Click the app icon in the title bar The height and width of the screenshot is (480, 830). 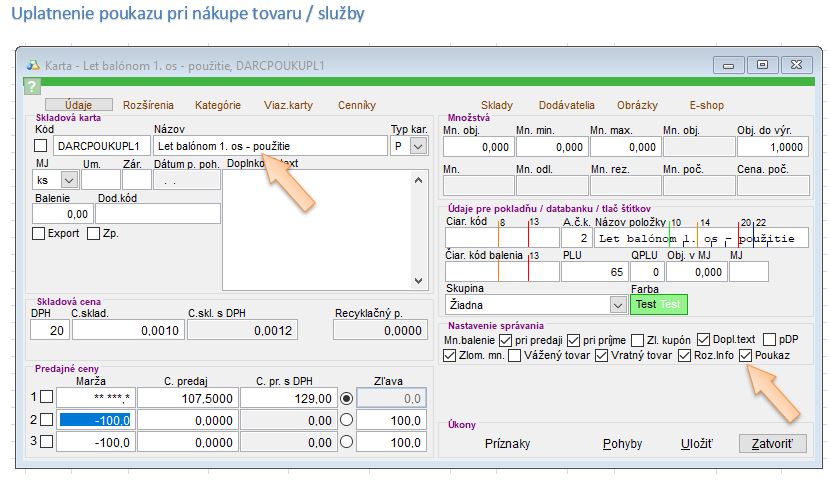click(x=33, y=65)
